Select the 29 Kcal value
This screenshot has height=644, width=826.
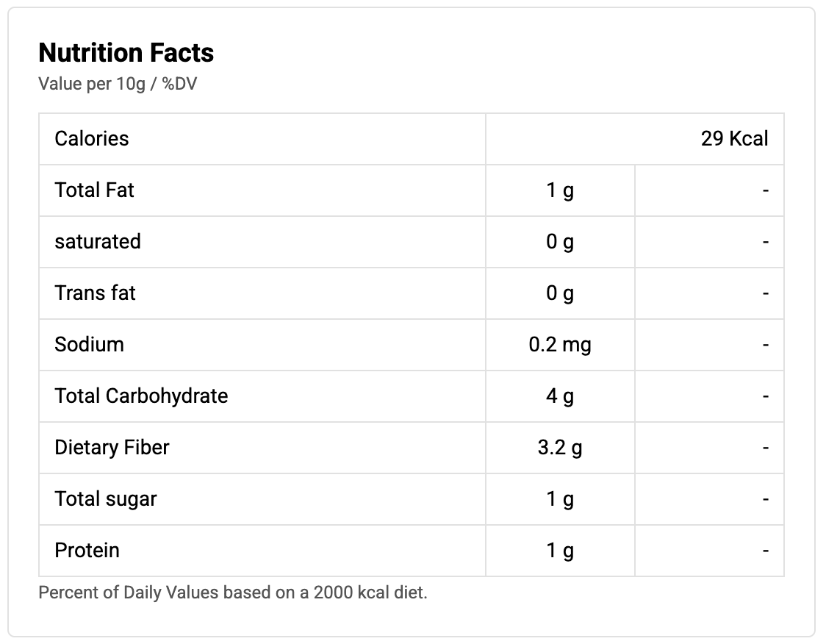click(x=734, y=139)
